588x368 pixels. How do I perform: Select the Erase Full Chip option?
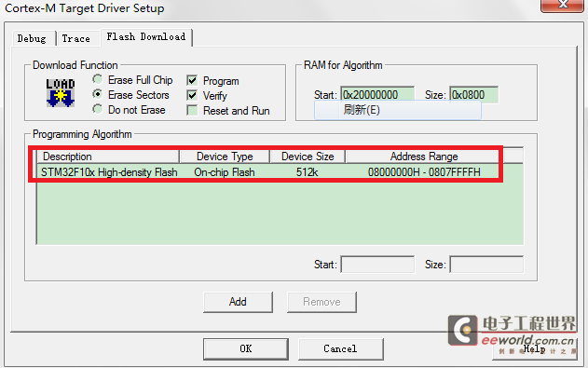pos(98,79)
